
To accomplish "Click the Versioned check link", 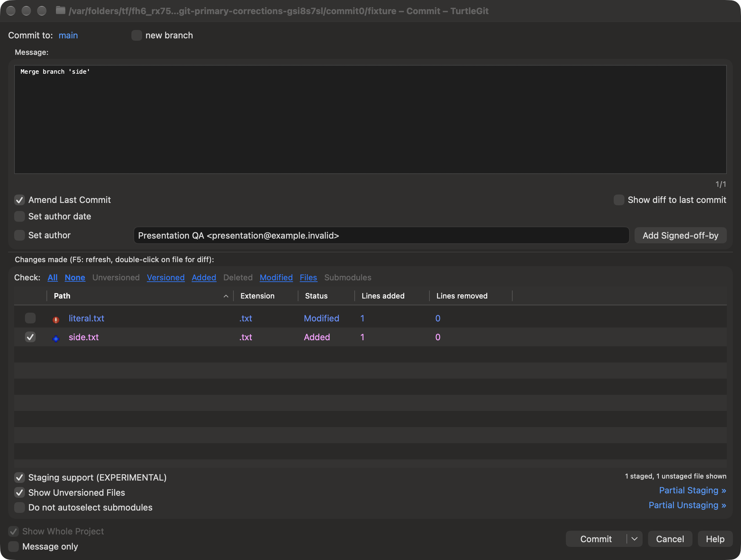I will 166,278.
